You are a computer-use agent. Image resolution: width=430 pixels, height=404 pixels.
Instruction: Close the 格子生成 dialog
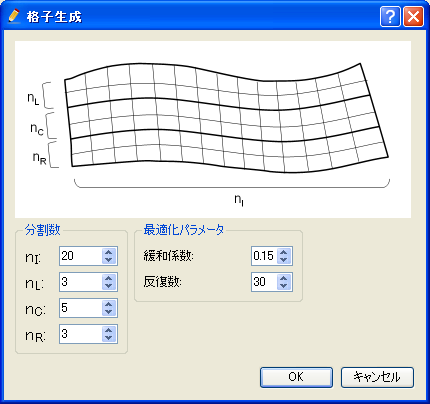coord(413,16)
